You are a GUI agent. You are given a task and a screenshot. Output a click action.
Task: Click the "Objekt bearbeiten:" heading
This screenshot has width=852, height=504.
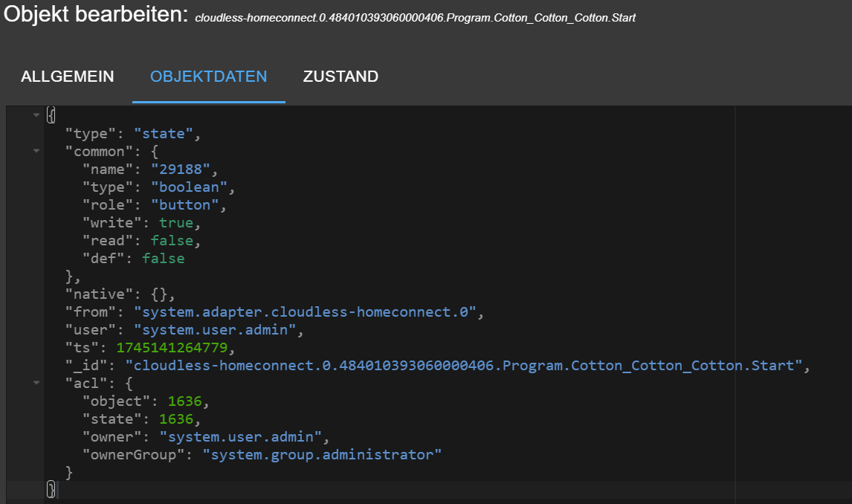(96, 15)
